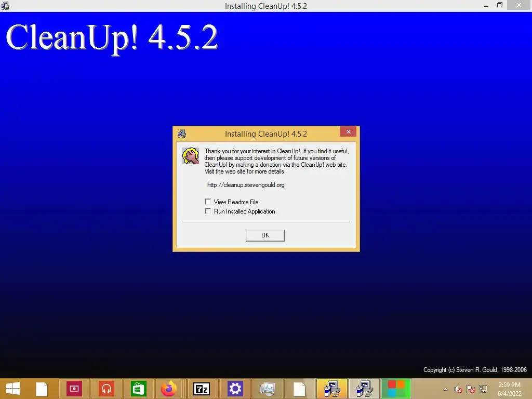Click the network tray icon
The image size is (532, 399).
[483, 389]
